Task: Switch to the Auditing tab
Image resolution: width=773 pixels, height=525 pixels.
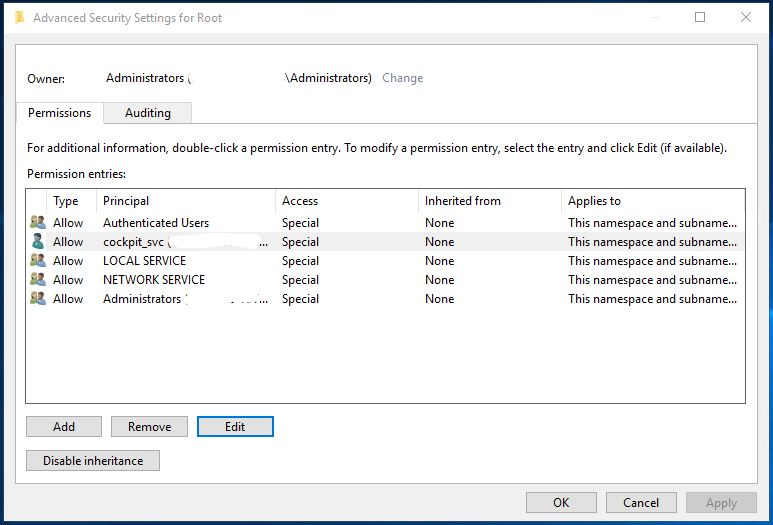Action: tap(148, 113)
